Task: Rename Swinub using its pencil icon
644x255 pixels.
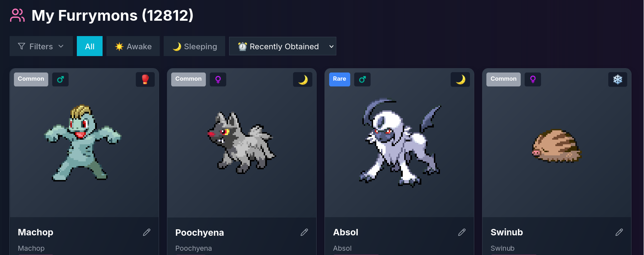Action: tap(619, 232)
